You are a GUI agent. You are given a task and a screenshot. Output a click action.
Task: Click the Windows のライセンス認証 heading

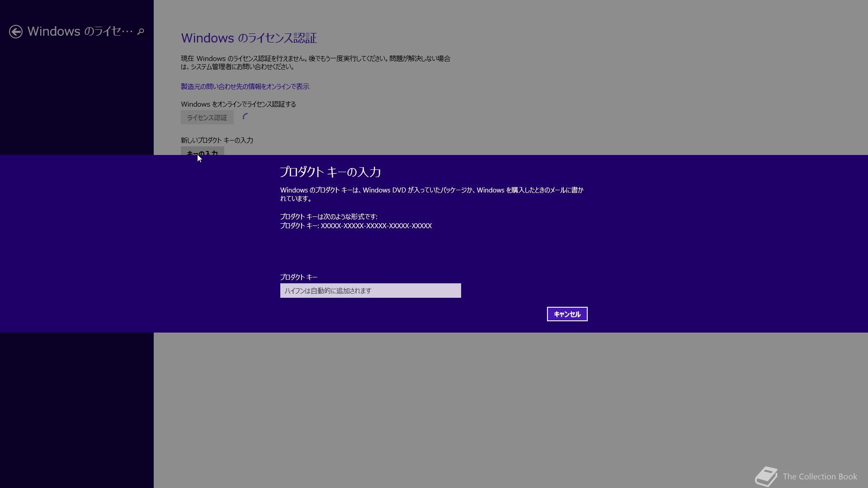click(x=249, y=38)
